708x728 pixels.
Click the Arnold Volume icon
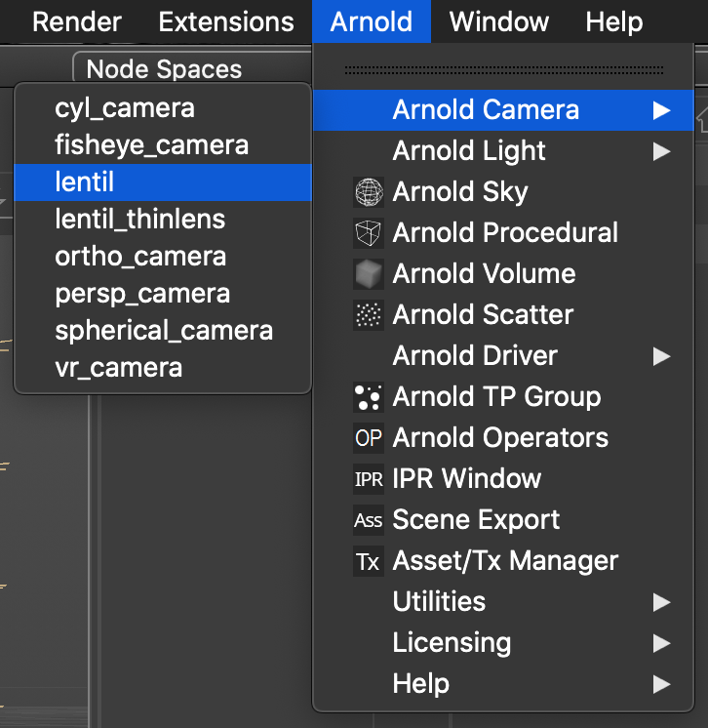tap(369, 274)
